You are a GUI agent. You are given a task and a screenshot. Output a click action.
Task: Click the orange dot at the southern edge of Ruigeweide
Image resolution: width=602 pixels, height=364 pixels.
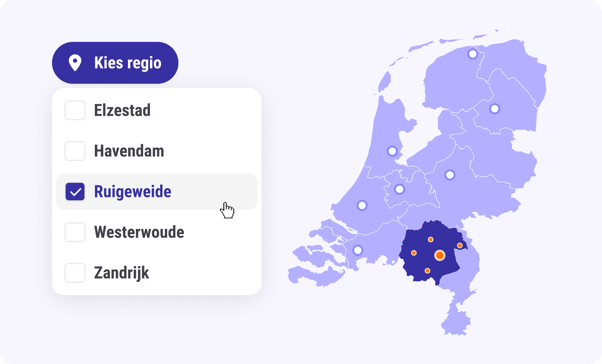[x=427, y=270]
